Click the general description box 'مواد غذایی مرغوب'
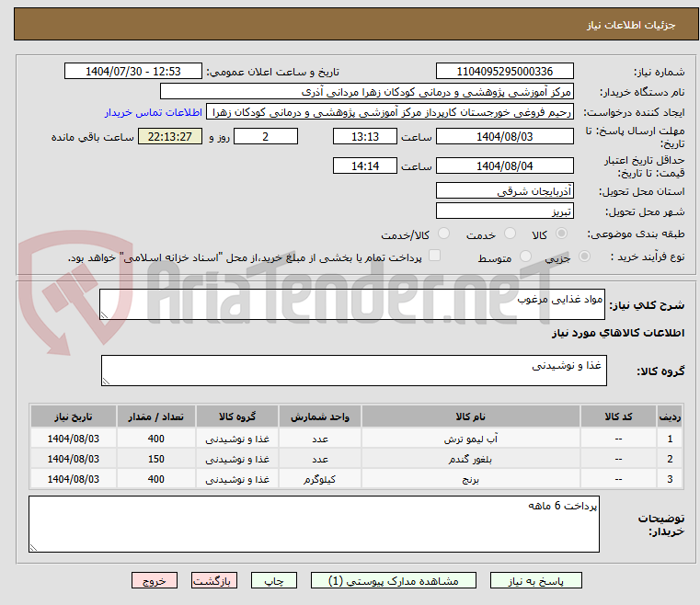Viewport: 700px width, 605px height. (x=352, y=304)
